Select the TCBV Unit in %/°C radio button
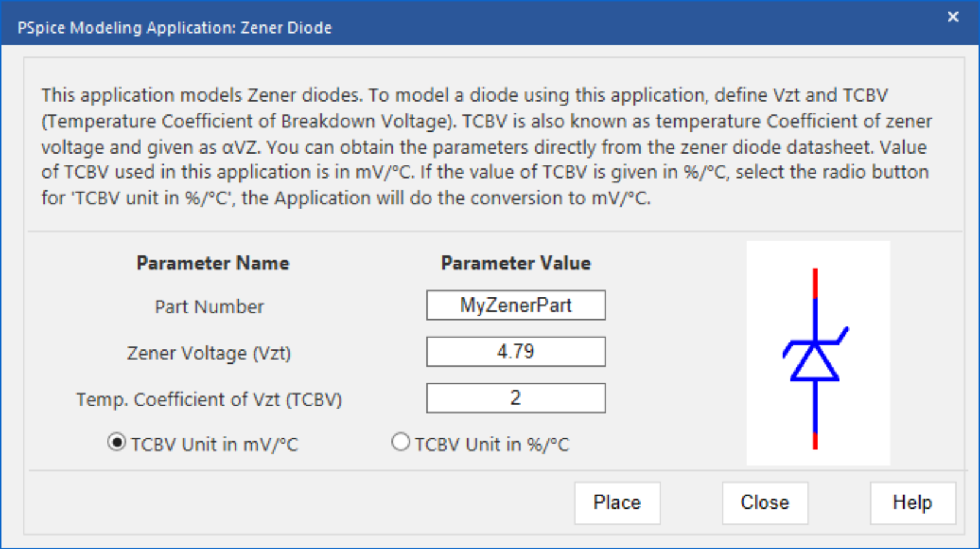The image size is (980, 549). point(401,442)
